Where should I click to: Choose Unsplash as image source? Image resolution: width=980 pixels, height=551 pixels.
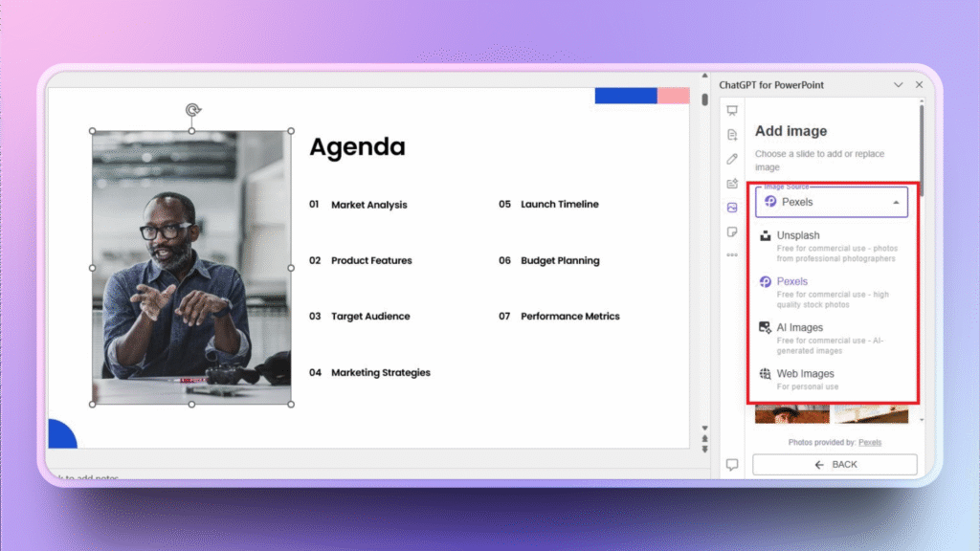point(798,235)
